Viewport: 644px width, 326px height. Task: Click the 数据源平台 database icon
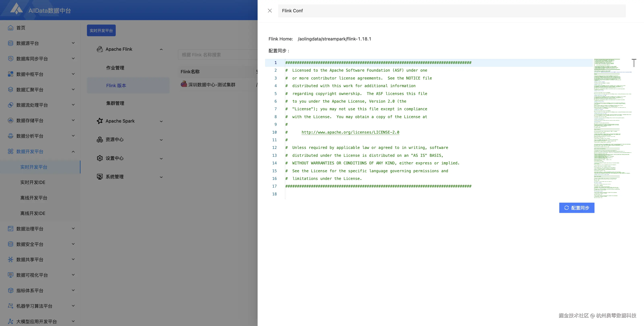[10, 43]
